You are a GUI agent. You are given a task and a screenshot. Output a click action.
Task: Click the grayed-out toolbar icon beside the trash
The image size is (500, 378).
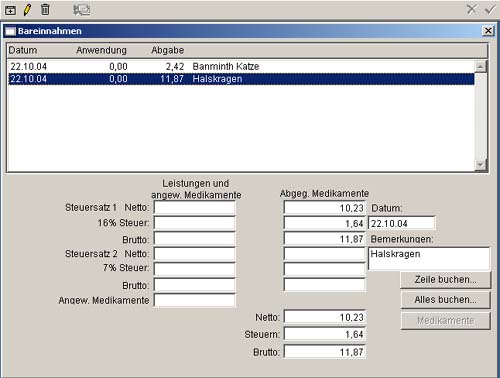pos(82,10)
